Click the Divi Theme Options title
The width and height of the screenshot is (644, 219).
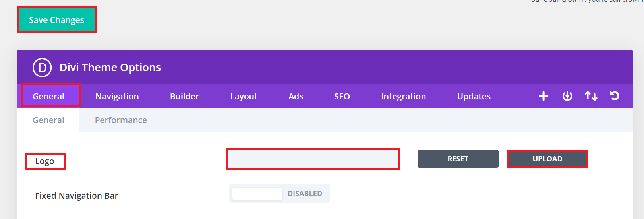(x=110, y=67)
